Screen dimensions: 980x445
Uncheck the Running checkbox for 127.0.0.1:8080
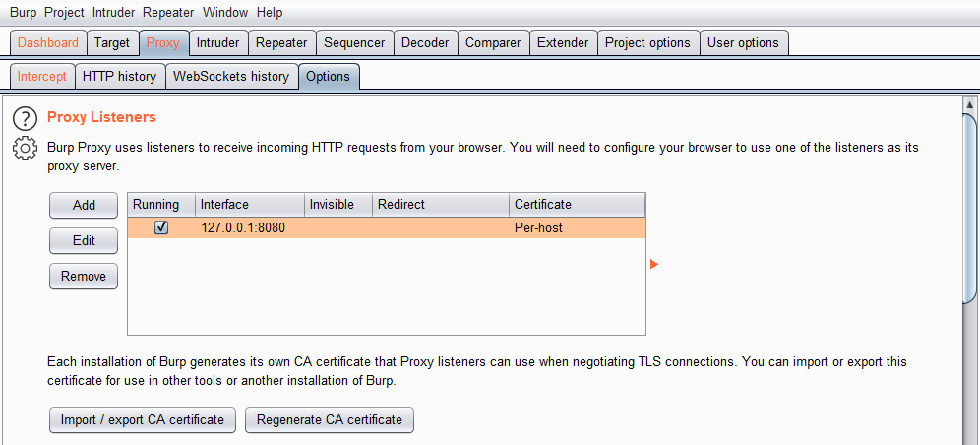coord(161,228)
